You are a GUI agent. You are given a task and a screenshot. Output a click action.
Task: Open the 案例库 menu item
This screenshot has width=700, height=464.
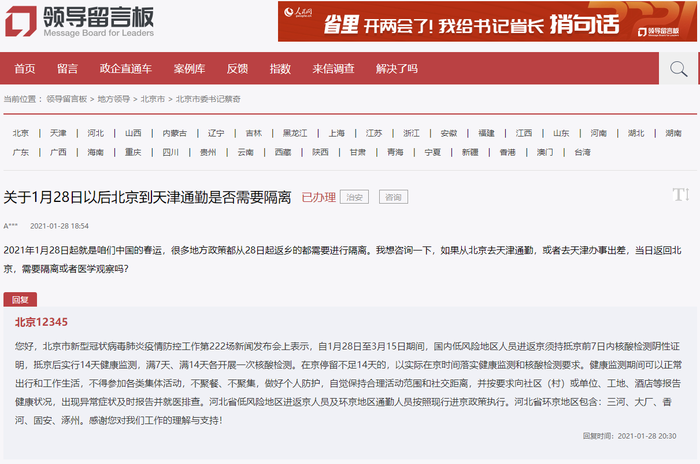189,68
